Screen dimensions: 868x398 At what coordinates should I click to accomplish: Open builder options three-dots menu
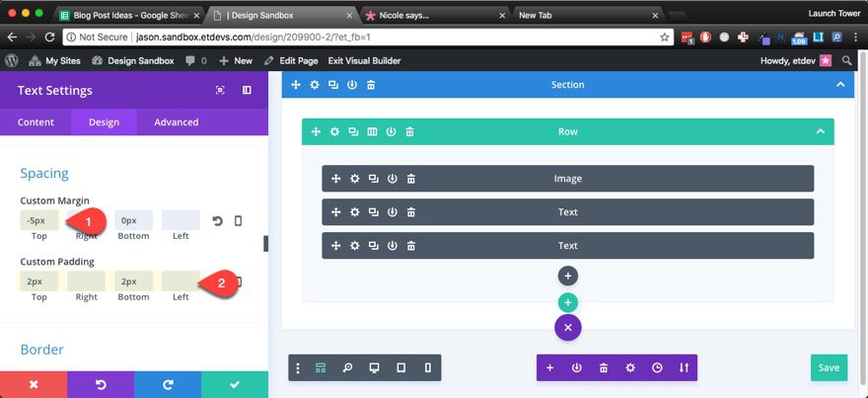(298, 367)
